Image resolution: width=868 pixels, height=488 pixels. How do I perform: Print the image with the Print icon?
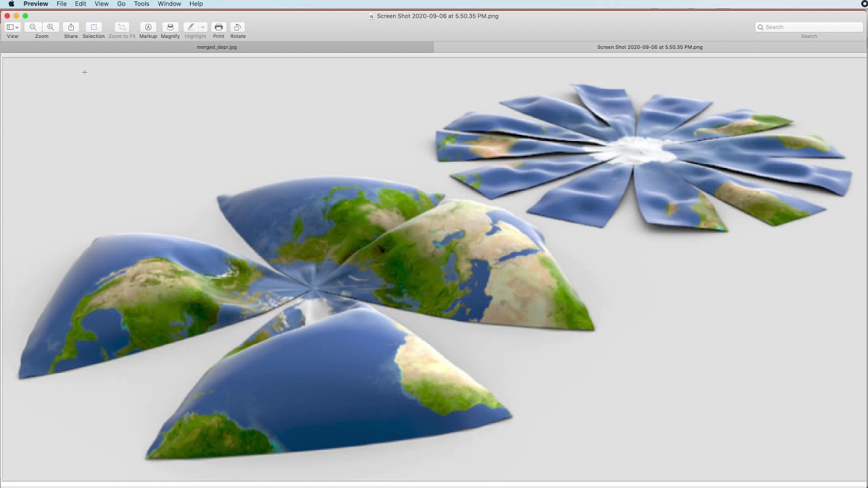[218, 27]
